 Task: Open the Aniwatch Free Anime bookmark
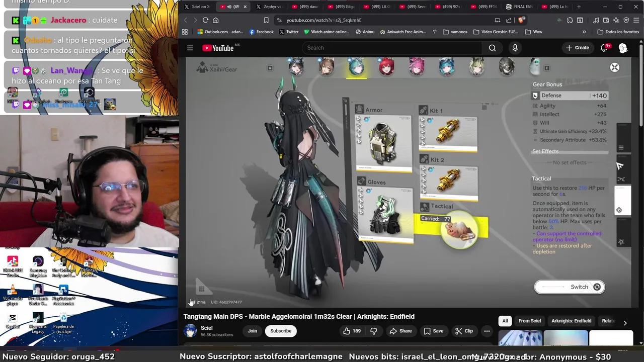tap(403, 32)
